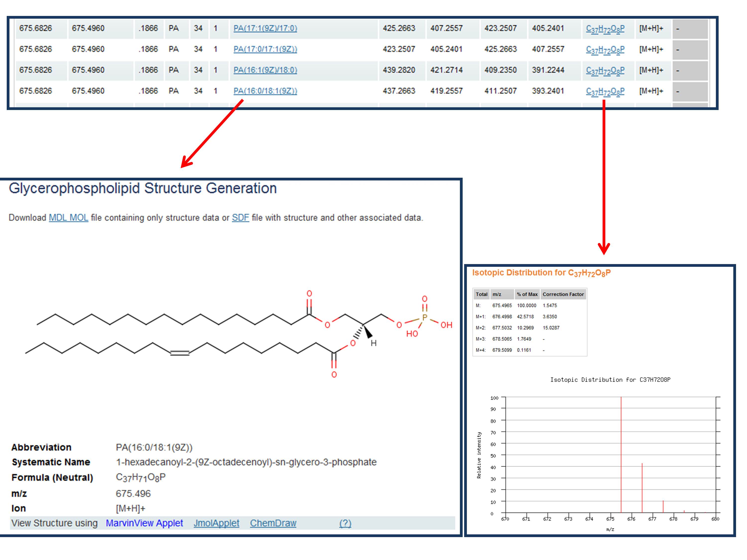
Task: View structure using JmolApplet
Action: click(216, 523)
